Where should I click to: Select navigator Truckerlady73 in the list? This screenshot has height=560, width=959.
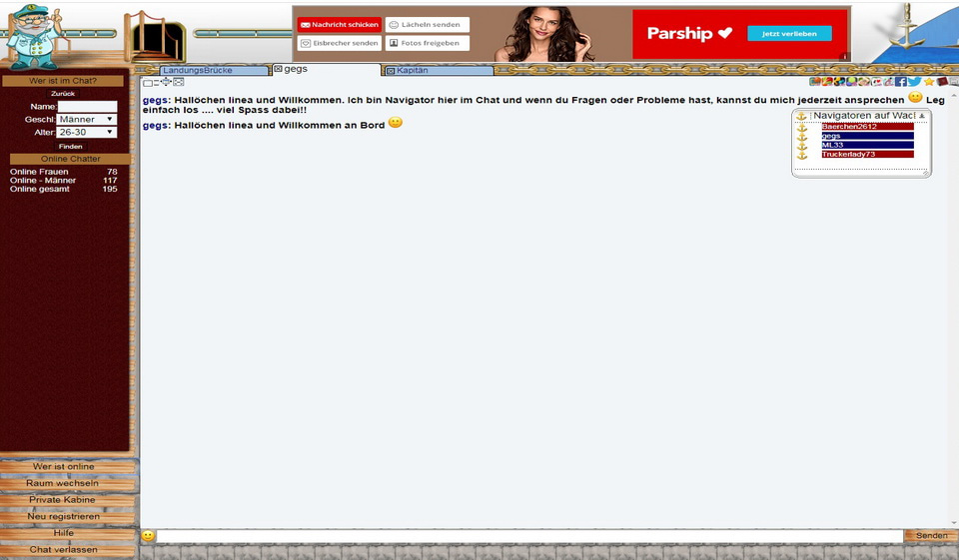(x=867, y=154)
